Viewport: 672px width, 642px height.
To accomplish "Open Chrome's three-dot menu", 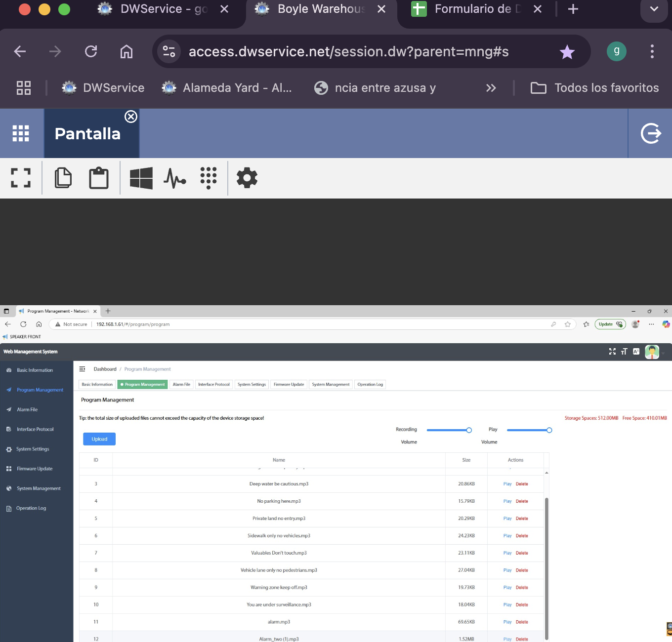I will [x=652, y=51].
